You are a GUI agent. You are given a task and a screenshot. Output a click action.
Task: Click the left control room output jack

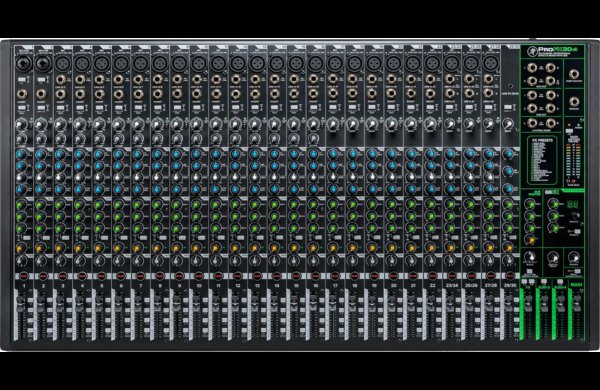[532, 123]
